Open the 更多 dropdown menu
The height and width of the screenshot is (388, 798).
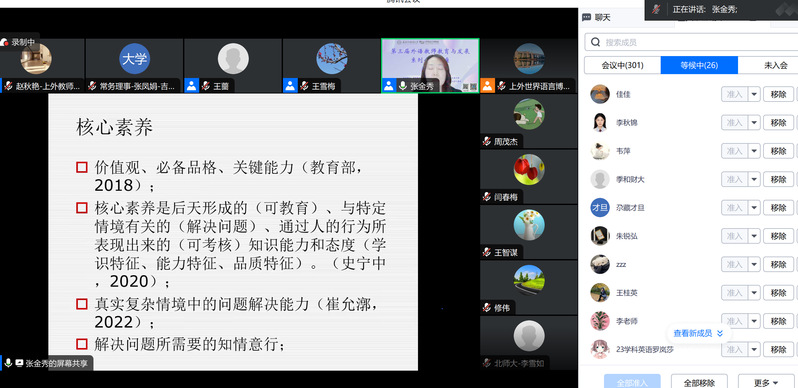click(767, 382)
